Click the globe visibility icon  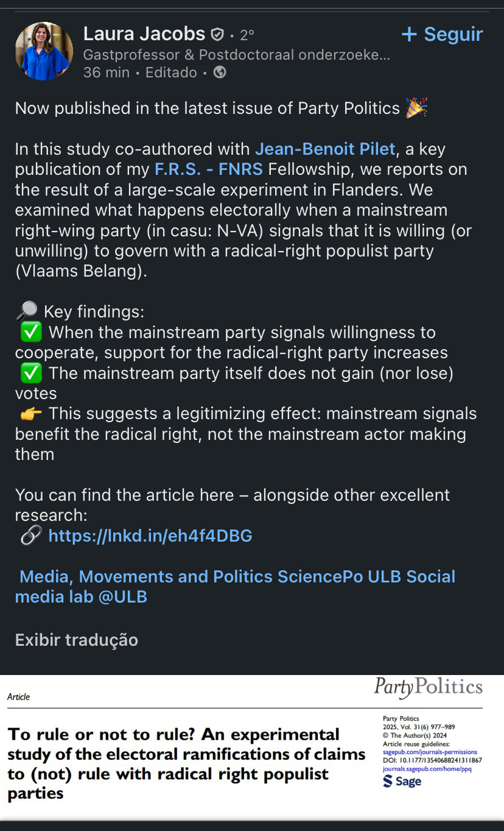pyautogui.click(x=220, y=72)
